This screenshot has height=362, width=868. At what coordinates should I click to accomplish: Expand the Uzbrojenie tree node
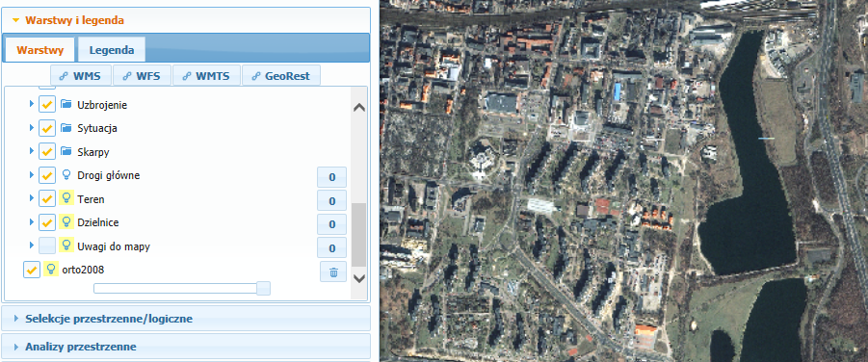[32, 104]
